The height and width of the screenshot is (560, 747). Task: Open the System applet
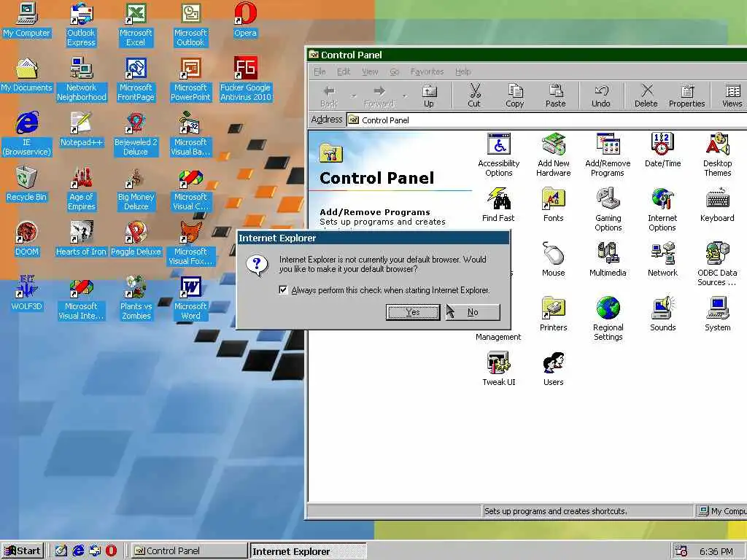point(718,314)
